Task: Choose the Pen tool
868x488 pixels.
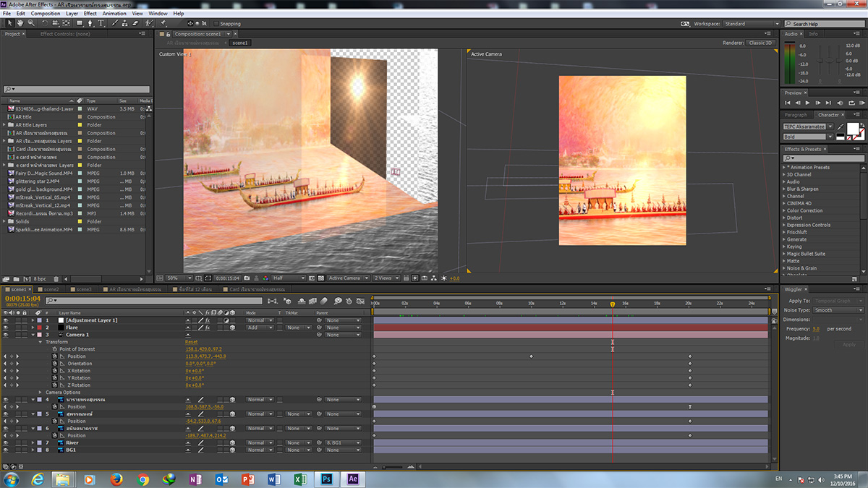Action: pyautogui.click(x=90, y=23)
